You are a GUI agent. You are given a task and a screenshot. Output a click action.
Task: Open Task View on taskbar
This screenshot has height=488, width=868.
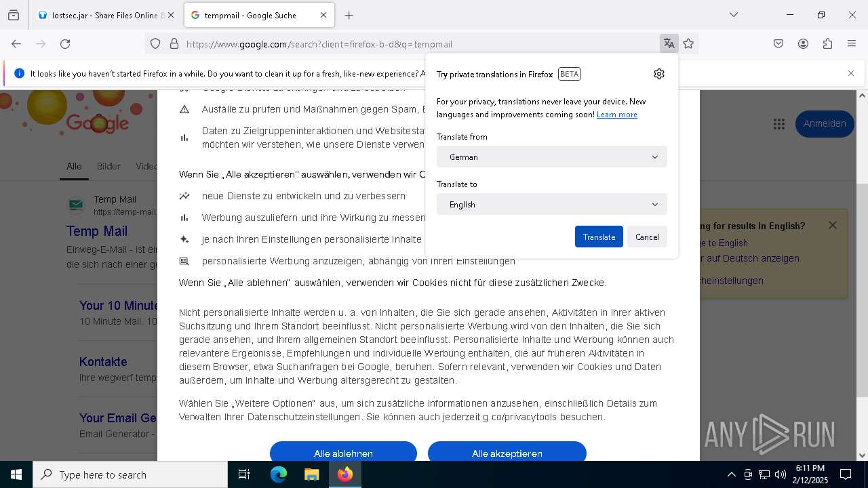[244, 474]
